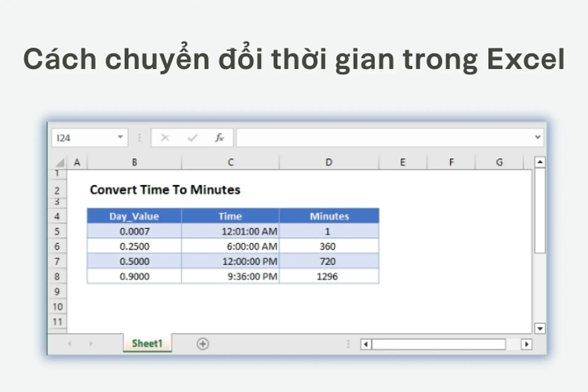The height and width of the screenshot is (392, 588).
Task: Select the Day_Value header cell
Action: click(134, 217)
